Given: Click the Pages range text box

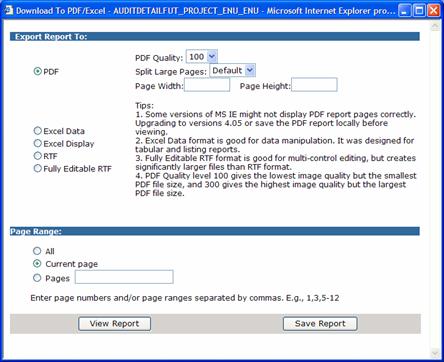Looking at the screenshot, I should click(124, 277).
